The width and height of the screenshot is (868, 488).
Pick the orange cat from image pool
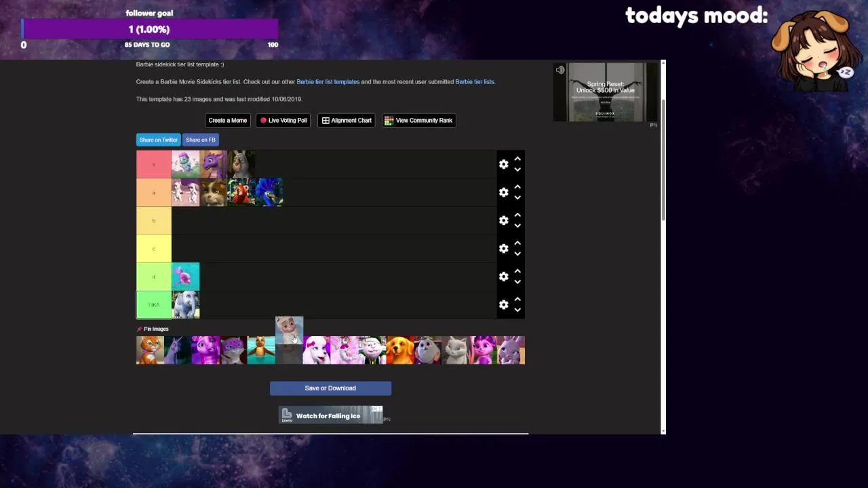click(x=150, y=350)
